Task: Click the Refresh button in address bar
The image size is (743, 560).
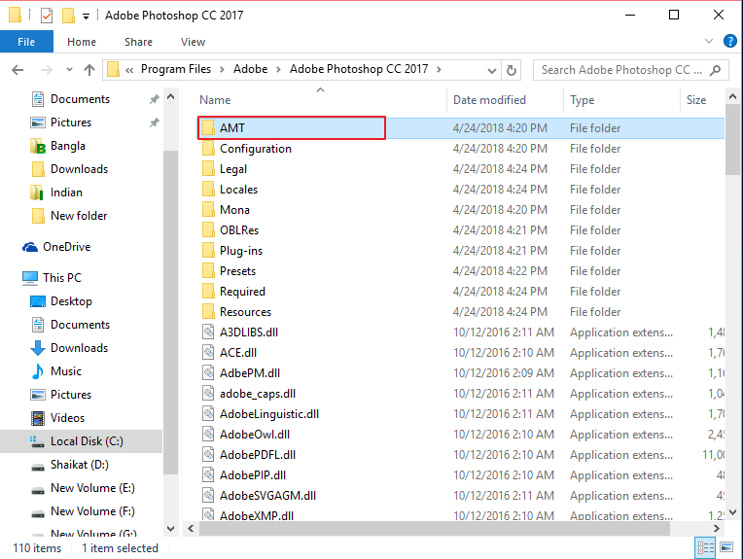Action: tap(512, 70)
